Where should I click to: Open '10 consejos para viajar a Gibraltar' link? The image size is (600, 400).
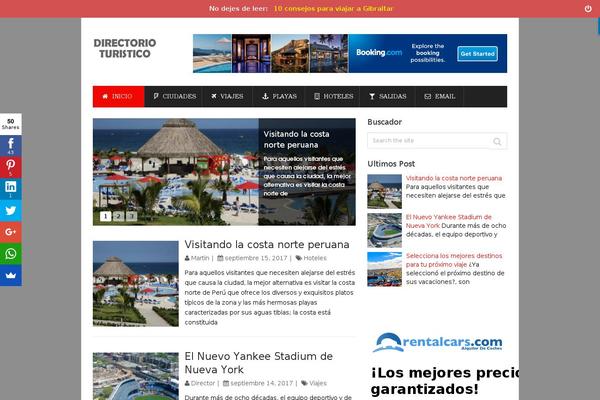(x=333, y=8)
